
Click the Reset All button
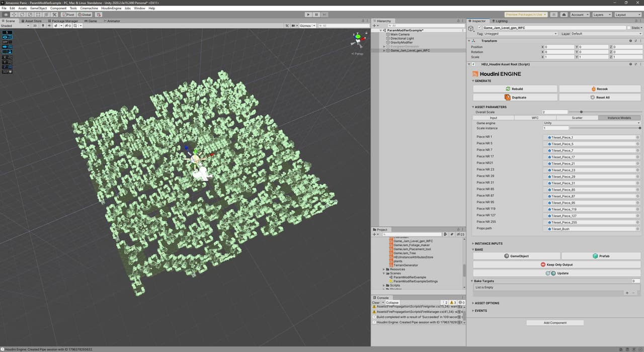(x=600, y=97)
